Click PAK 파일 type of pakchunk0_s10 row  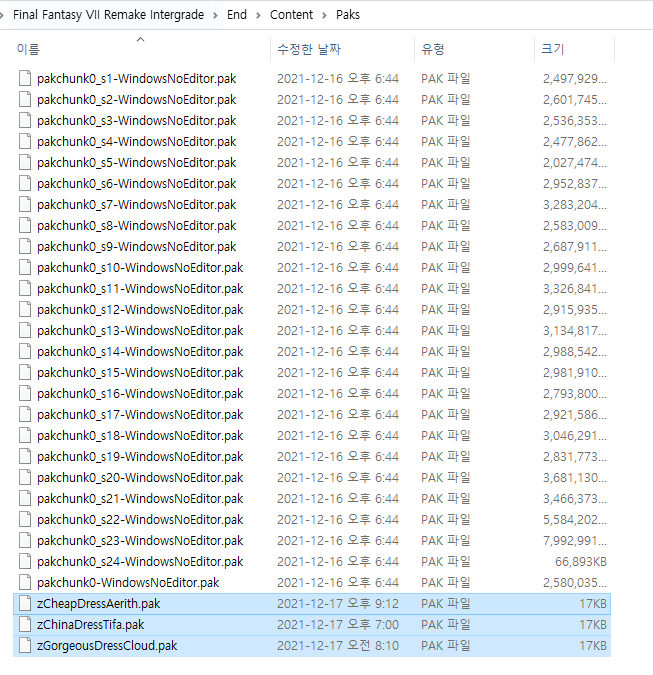(x=446, y=268)
